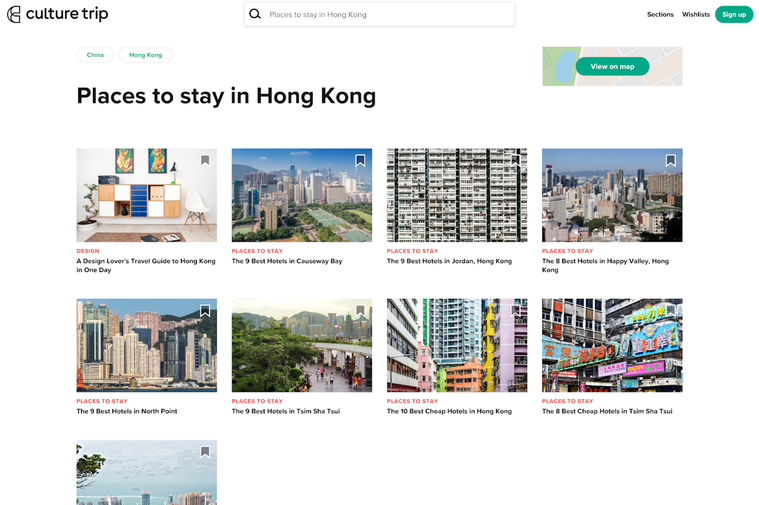The height and width of the screenshot is (505, 759).
Task: Open the Sections menu
Action: pyautogui.click(x=660, y=15)
